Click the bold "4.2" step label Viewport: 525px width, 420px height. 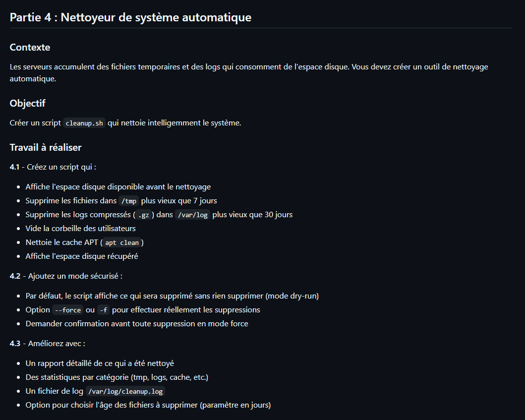coord(15,276)
